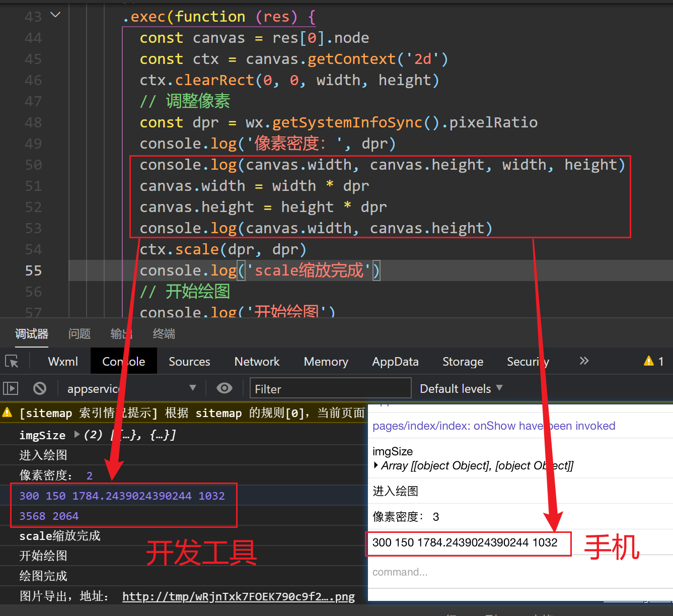673x616 pixels.
Task: Open the Default levels dropdown
Action: pyautogui.click(x=461, y=388)
